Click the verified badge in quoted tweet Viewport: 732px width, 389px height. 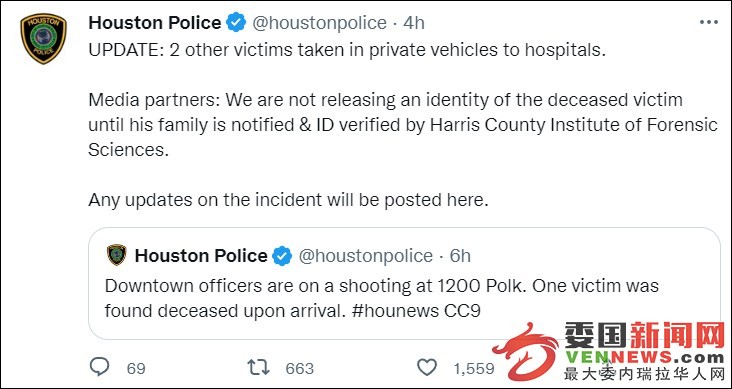(282, 256)
